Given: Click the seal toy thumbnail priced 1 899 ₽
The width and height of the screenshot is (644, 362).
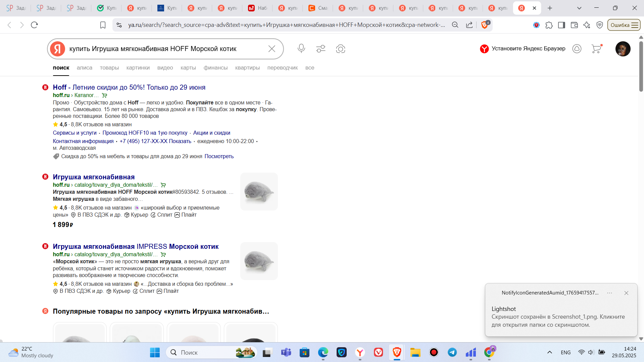Looking at the screenshot, I should click(x=259, y=191).
